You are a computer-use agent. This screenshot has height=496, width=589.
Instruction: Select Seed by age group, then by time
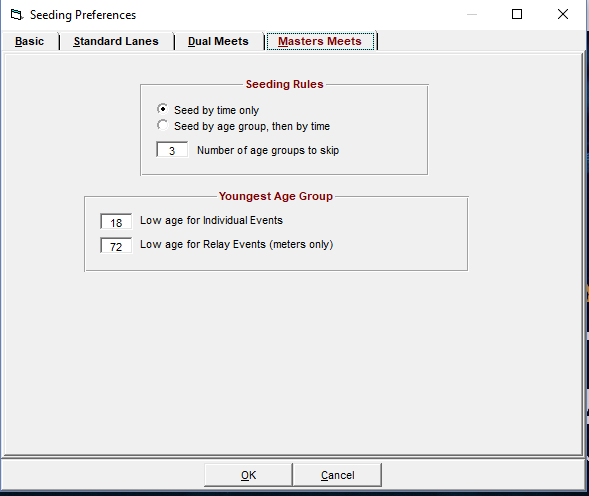[163, 125]
